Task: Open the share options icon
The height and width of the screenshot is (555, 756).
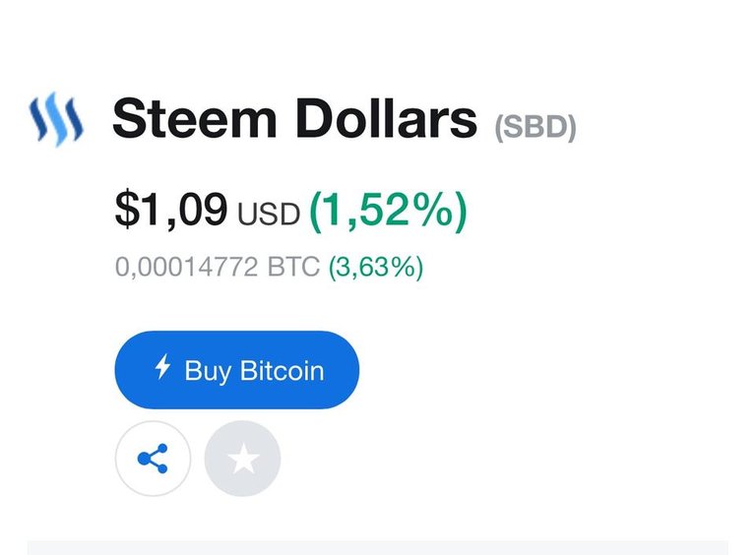Action: 153,459
